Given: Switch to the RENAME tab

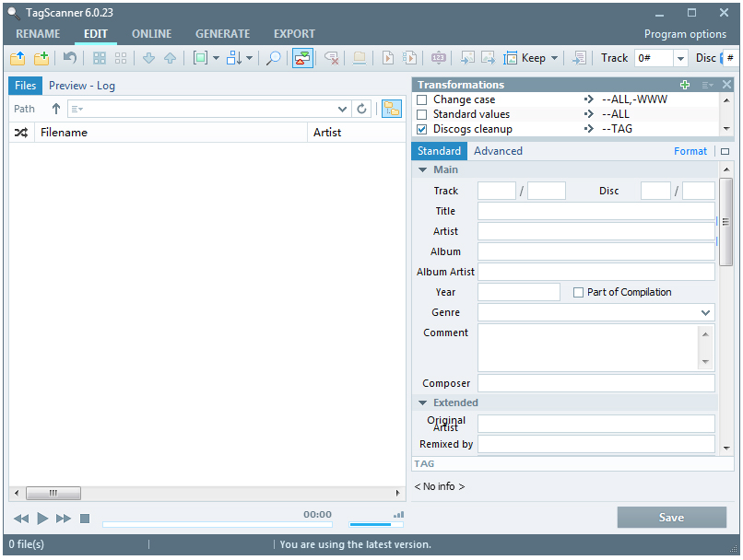Looking at the screenshot, I should pos(38,34).
